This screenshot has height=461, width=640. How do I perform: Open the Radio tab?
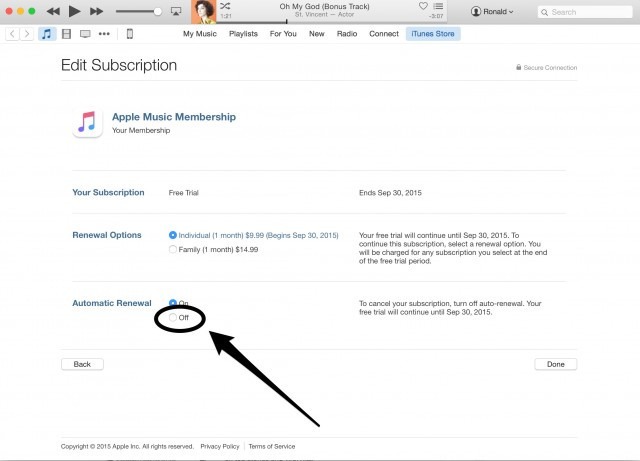click(x=347, y=34)
